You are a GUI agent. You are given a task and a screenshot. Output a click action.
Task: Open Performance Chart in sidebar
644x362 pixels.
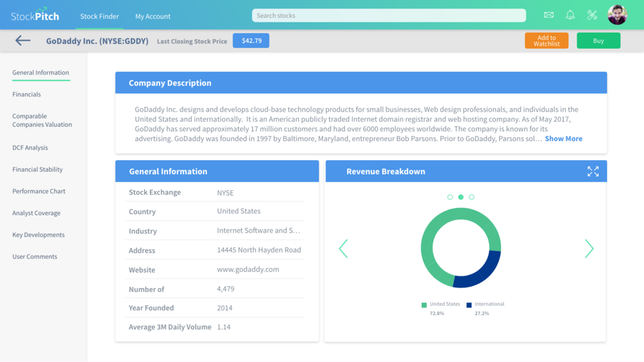pos(38,192)
